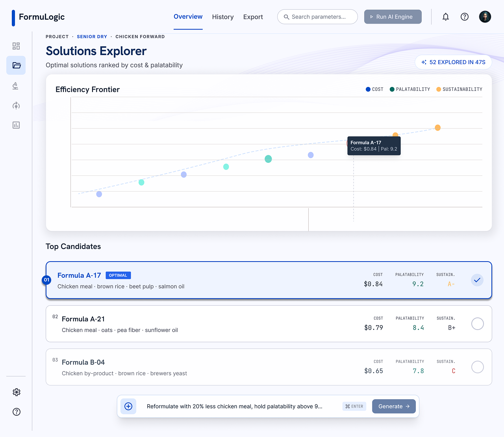Open the lab microscope sidebar icon
Image resolution: width=504 pixels, height=437 pixels.
pos(16,86)
